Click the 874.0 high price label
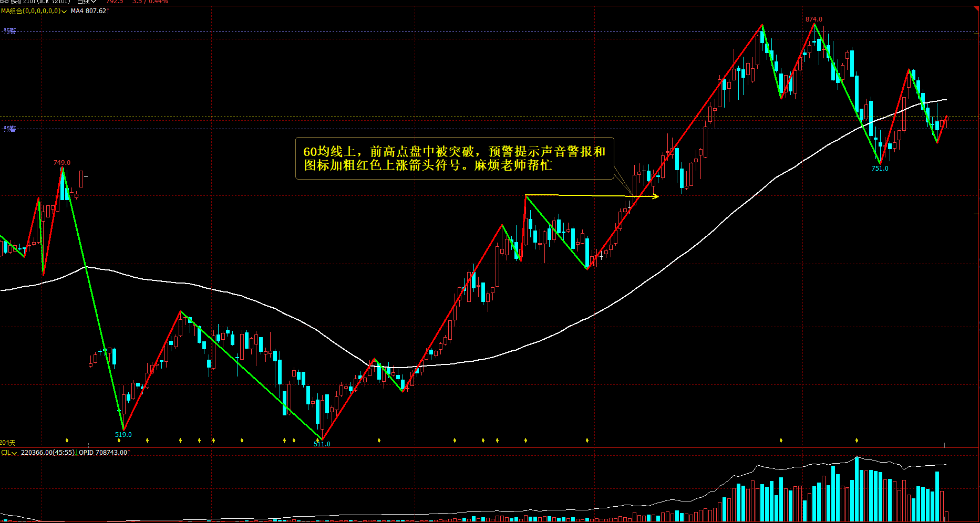Viewport: 980px width, 523px height. click(x=814, y=19)
